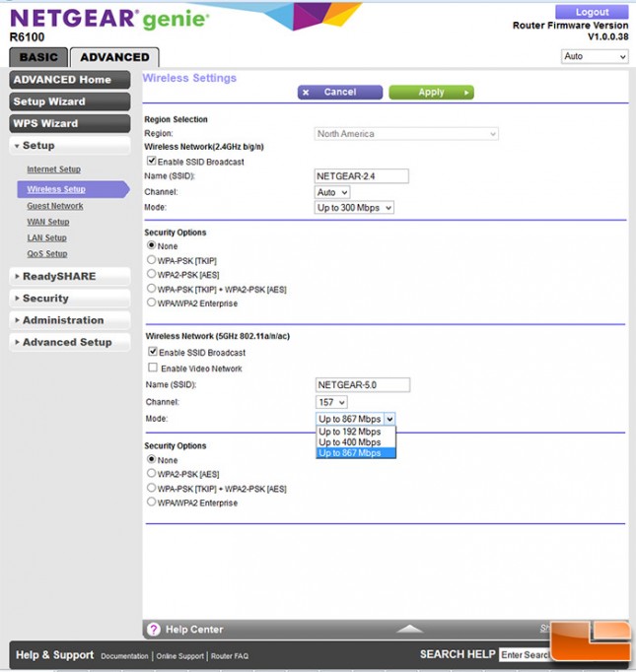
Task: Select WPA-PSK [TKIP] + WPA2-PSK [AES] for 5GHz
Action: (152, 488)
